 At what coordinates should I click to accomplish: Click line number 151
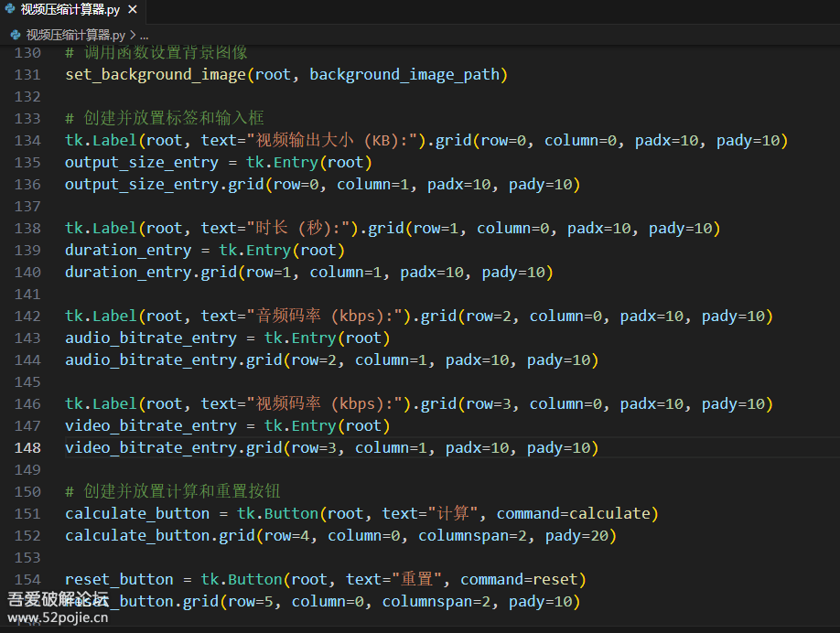[27, 513]
